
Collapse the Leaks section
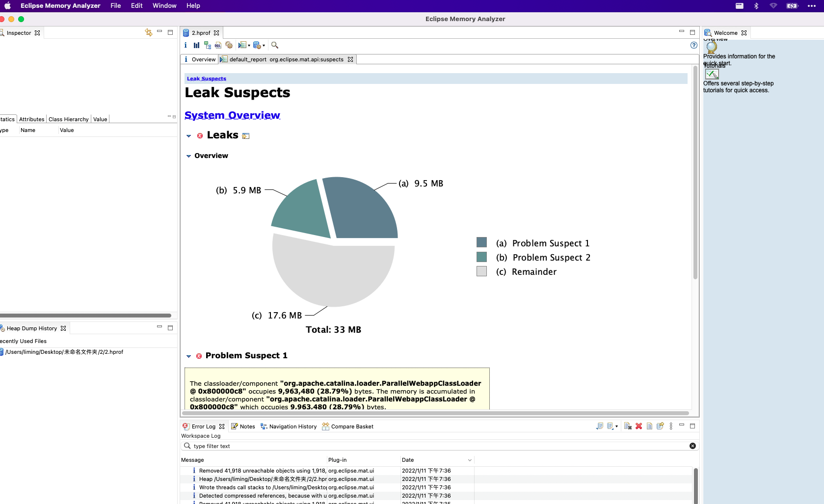coord(188,136)
